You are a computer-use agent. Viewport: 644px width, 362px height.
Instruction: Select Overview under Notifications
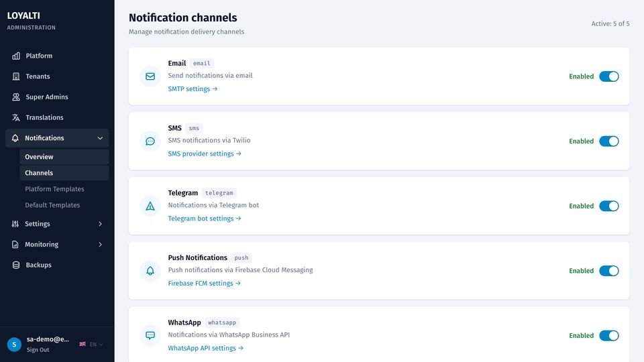coord(64,157)
